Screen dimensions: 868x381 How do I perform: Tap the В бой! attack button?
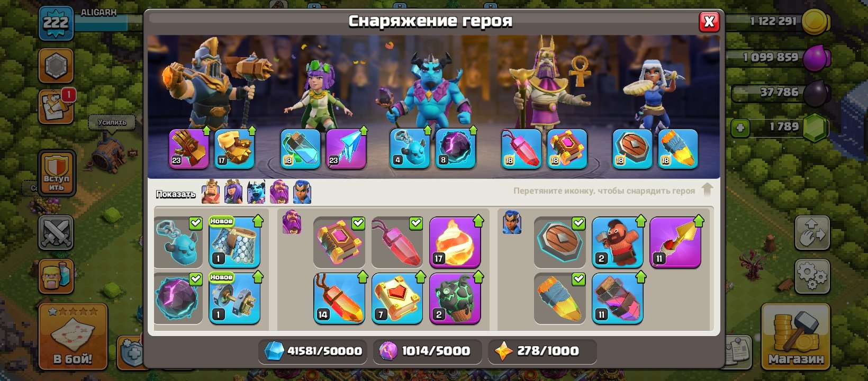click(73, 337)
